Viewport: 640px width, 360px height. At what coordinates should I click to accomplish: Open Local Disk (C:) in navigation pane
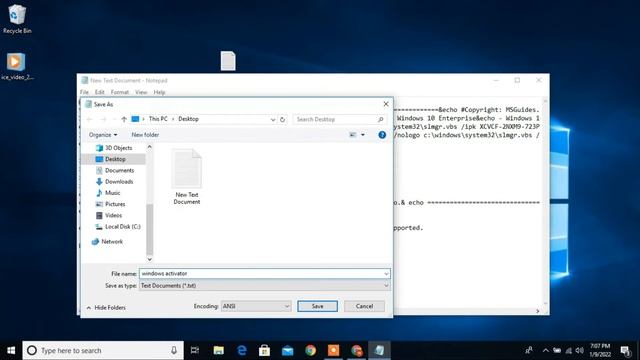click(x=118, y=227)
